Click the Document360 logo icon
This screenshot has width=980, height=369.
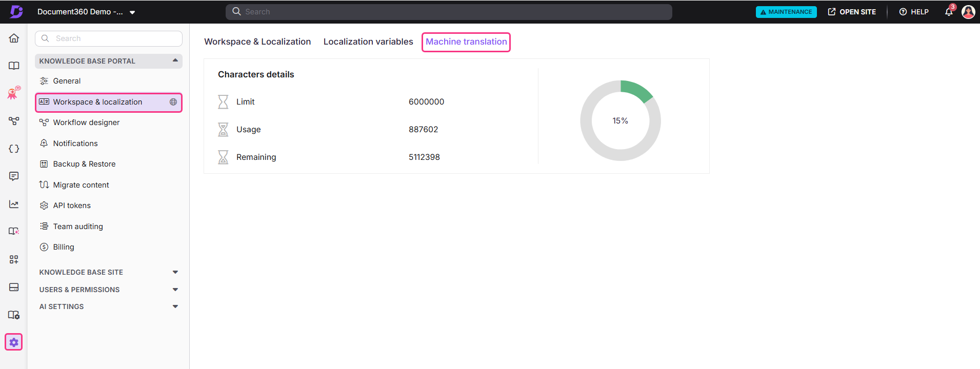coord(16,11)
